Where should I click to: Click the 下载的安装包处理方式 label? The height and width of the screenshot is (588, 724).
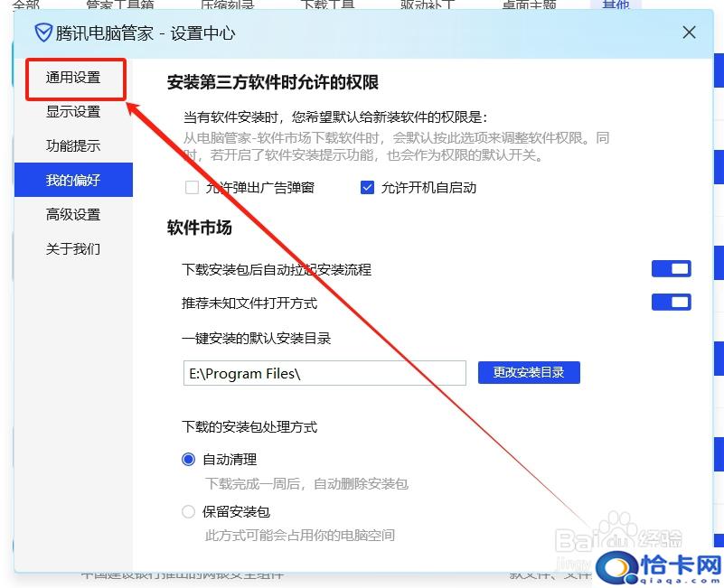coord(249,426)
